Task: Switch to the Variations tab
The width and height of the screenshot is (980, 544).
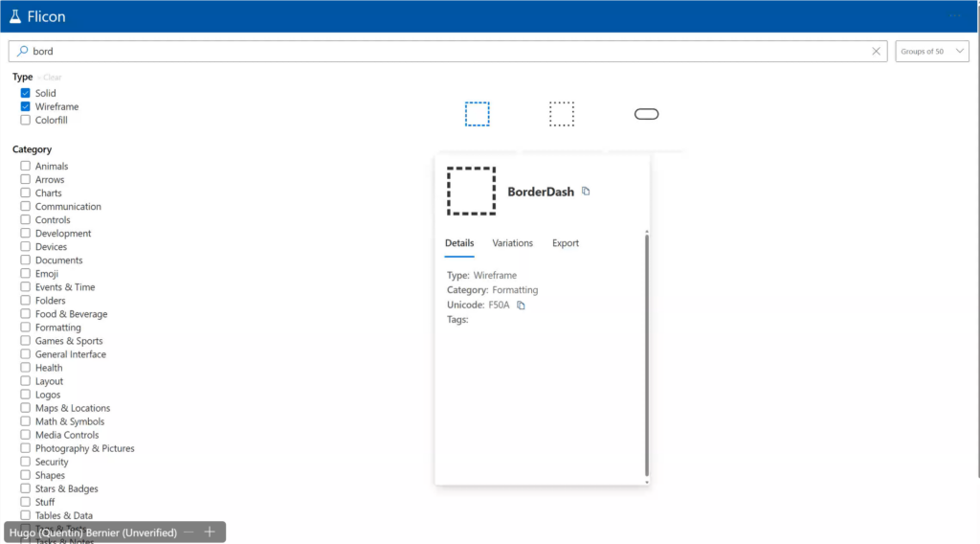Action: (513, 243)
